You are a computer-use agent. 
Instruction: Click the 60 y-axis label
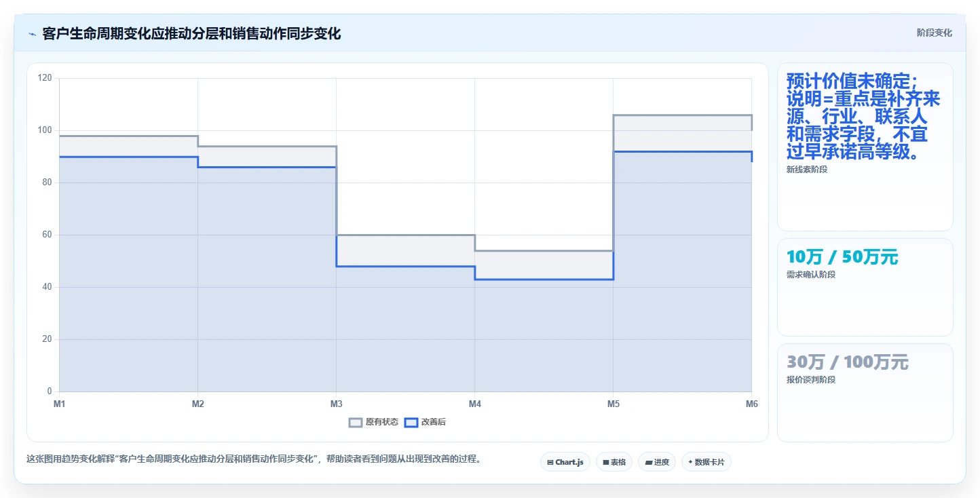(47, 235)
